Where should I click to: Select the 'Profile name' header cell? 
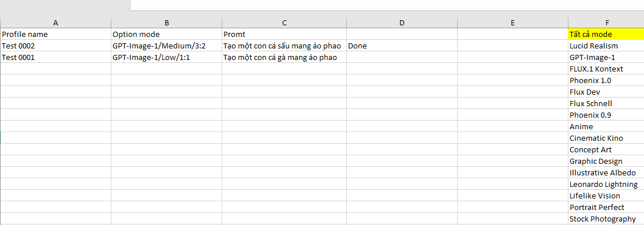(55, 34)
